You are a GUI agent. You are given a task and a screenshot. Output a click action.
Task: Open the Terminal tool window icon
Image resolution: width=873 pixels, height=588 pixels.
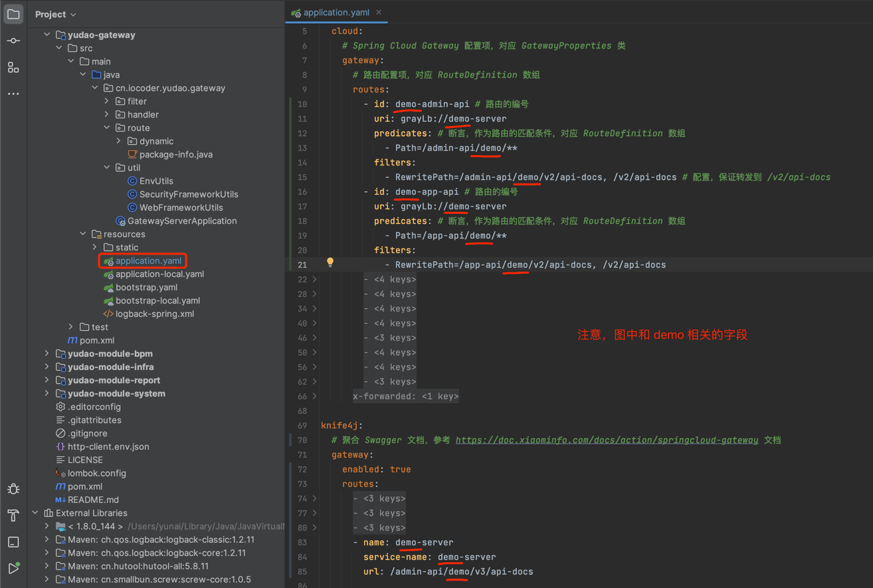(13, 542)
